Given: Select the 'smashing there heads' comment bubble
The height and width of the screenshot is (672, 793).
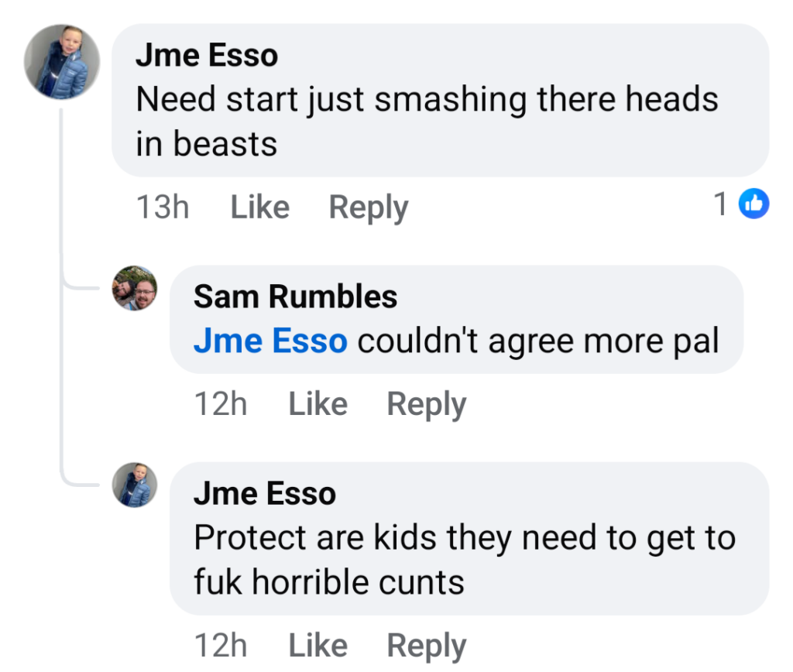Looking at the screenshot, I should [441, 100].
